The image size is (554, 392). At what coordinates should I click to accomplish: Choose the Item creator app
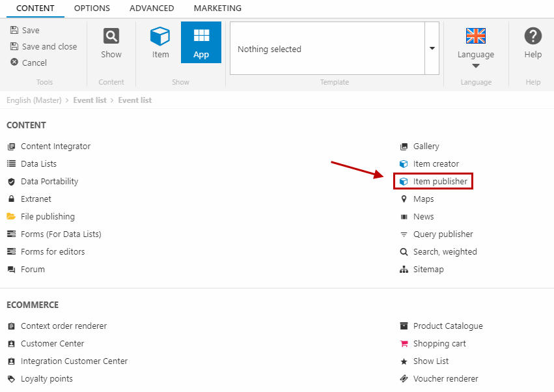429,163
